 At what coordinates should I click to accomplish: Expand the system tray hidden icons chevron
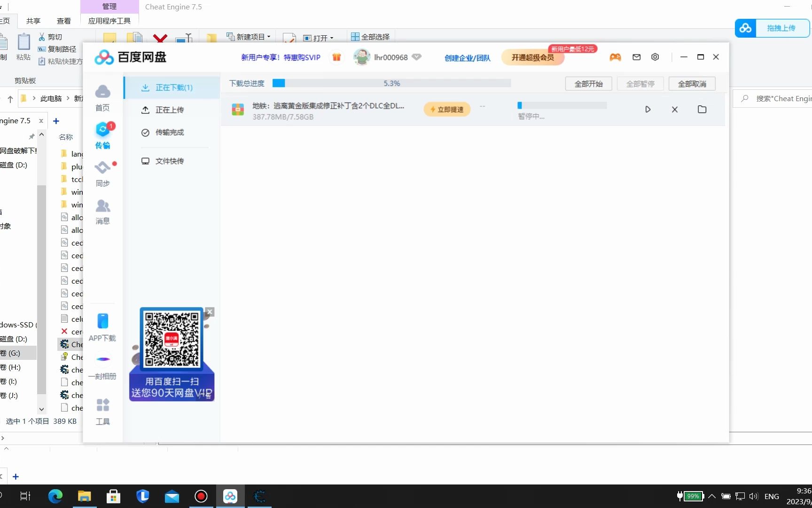click(x=711, y=496)
